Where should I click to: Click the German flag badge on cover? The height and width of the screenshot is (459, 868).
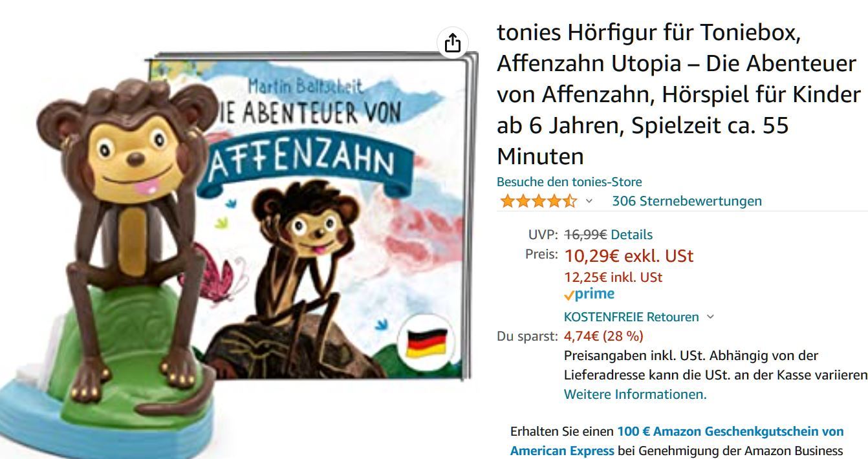tap(427, 341)
